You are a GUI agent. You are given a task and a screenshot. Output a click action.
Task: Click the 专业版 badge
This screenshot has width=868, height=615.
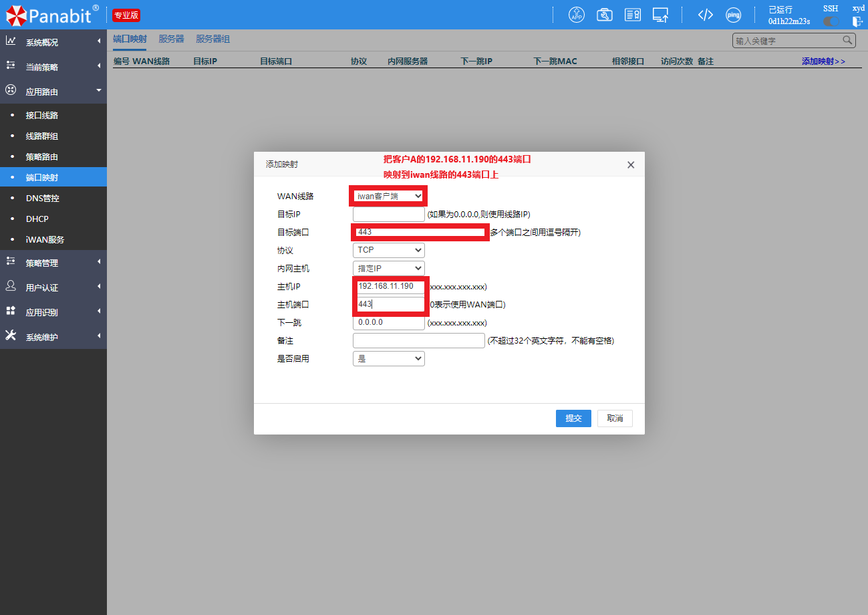[x=126, y=15]
